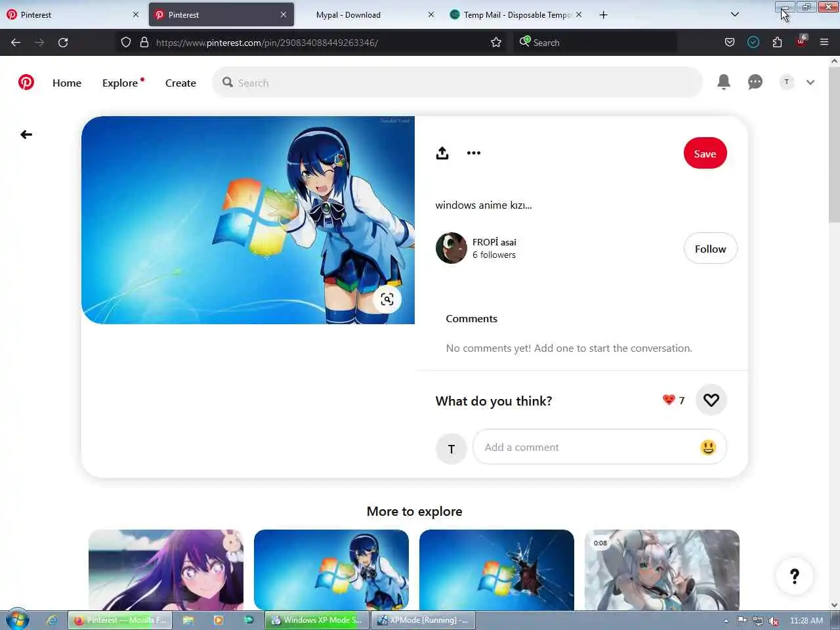Follow FROPİ asai
Screen dimensions: 840x630
[711, 249]
